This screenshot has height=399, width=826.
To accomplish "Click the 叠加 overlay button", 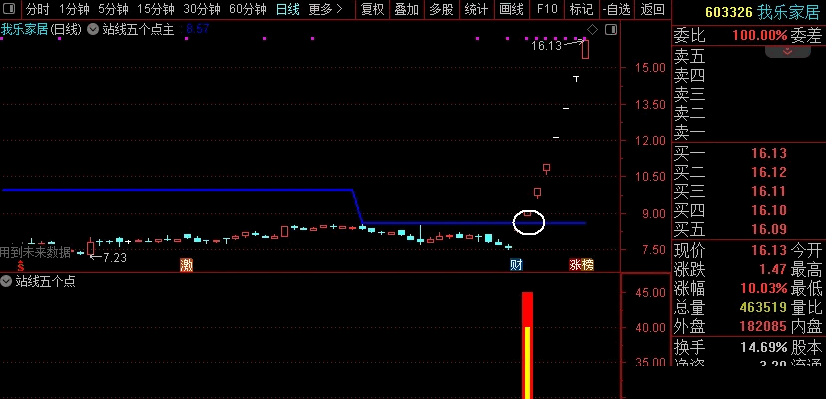I will point(407,9).
